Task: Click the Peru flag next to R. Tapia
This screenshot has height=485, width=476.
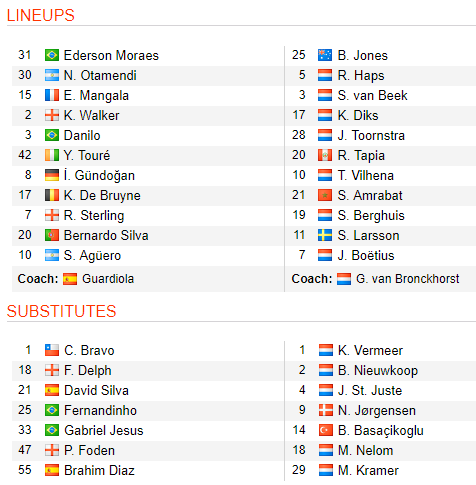Action: pos(325,155)
